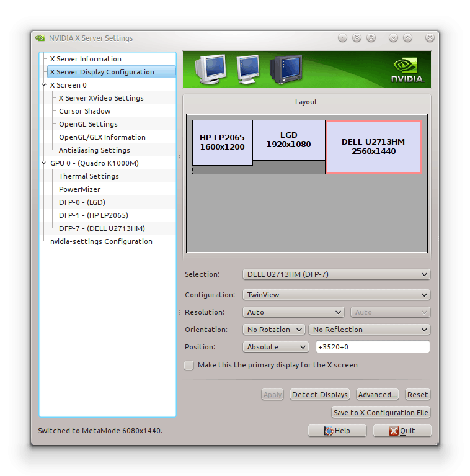Collapse the GPU 0 tree node
This screenshot has height=476, width=470.
(44, 163)
